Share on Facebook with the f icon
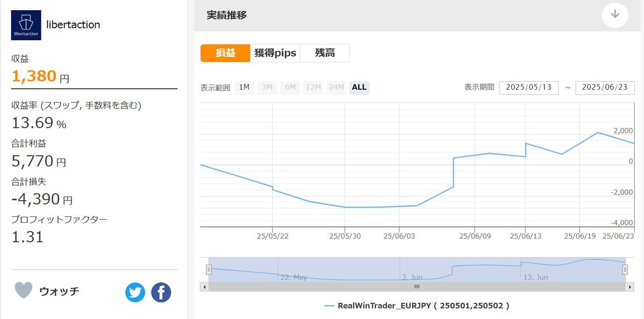The image size is (644, 319). click(x=161, y=293)
